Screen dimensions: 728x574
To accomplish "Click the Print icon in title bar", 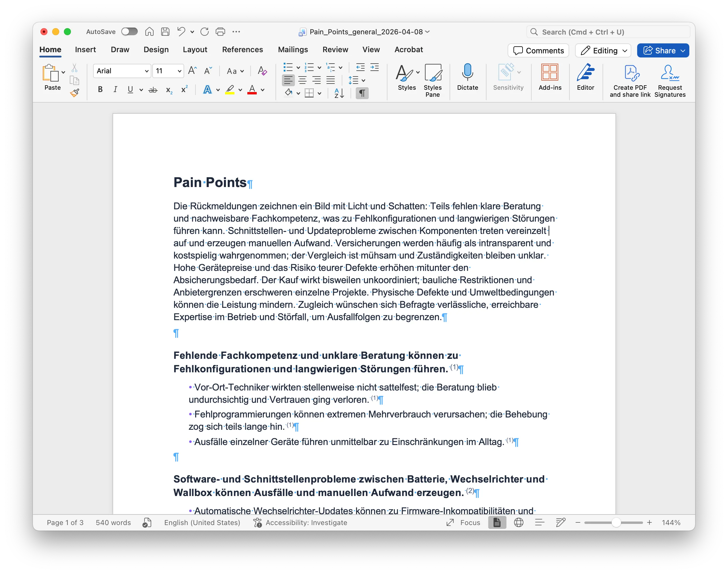I will (x=220, y=32).
